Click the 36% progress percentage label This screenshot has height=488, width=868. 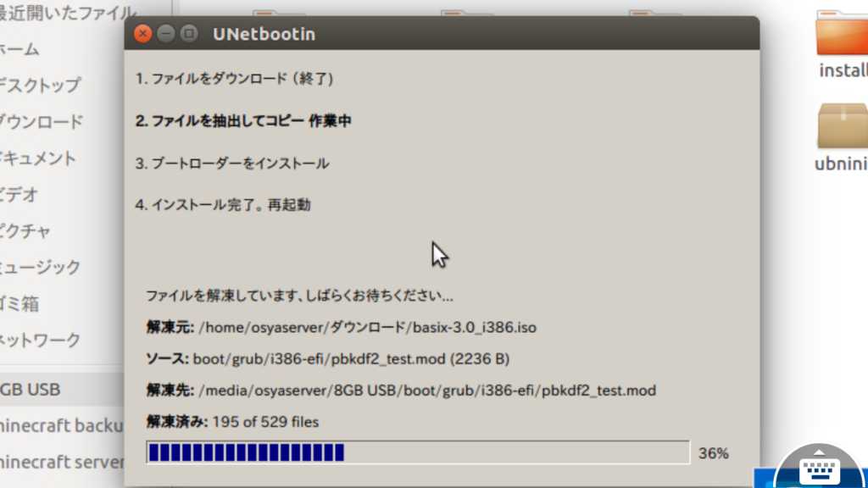(x=713, y=453)
